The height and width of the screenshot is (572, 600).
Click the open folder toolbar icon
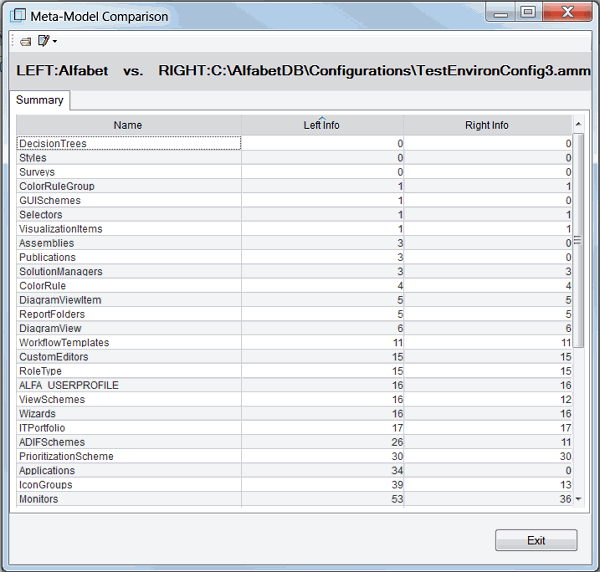click(x=25, y=41)
